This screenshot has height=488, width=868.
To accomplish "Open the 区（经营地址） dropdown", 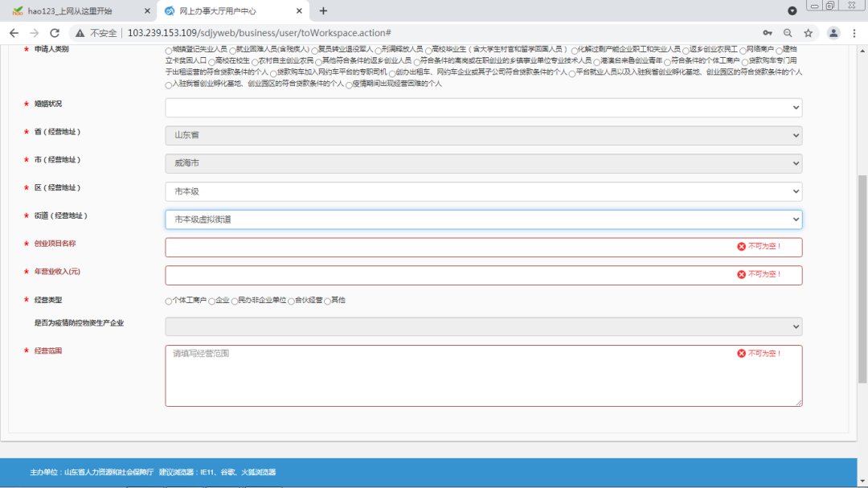I will click(x=483, y=191).
